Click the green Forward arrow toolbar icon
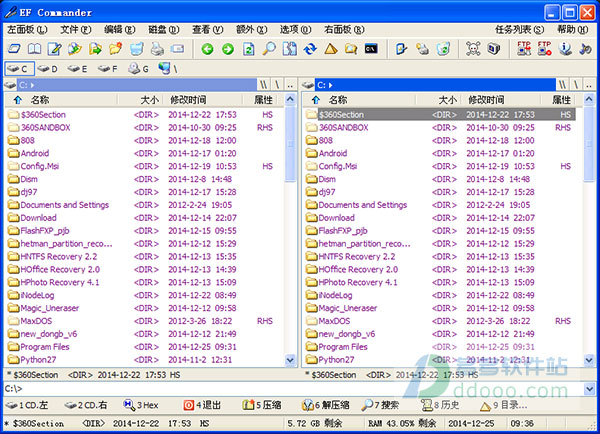The image size is (600, 434). 227,48
